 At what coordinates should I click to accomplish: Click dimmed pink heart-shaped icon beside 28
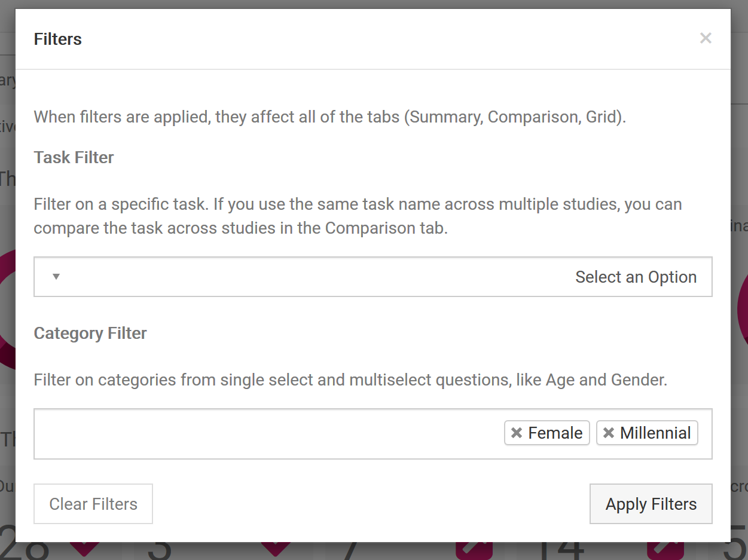[84, 549]
